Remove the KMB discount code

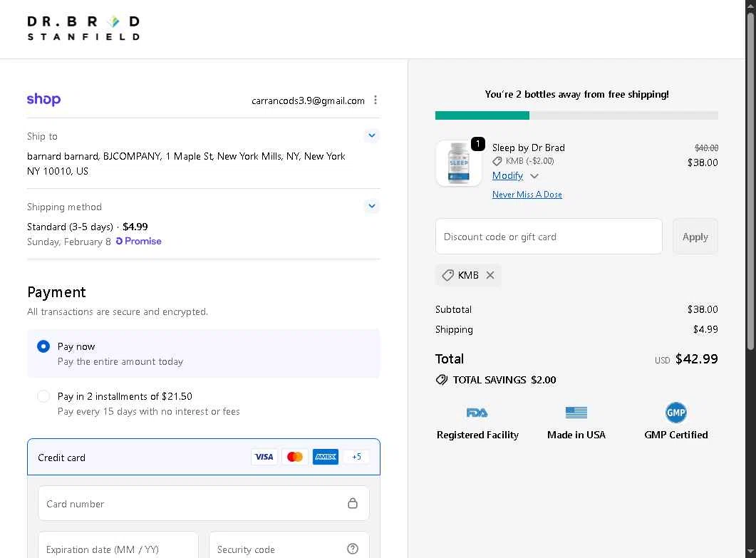490,275
